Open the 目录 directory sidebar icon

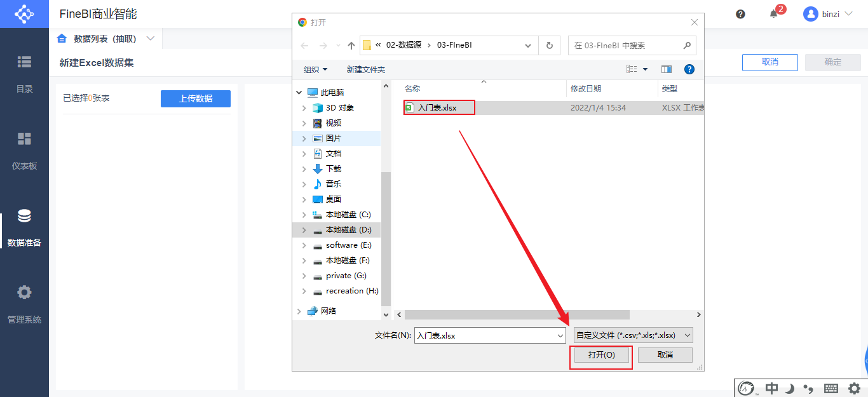[x=24, y=62]
